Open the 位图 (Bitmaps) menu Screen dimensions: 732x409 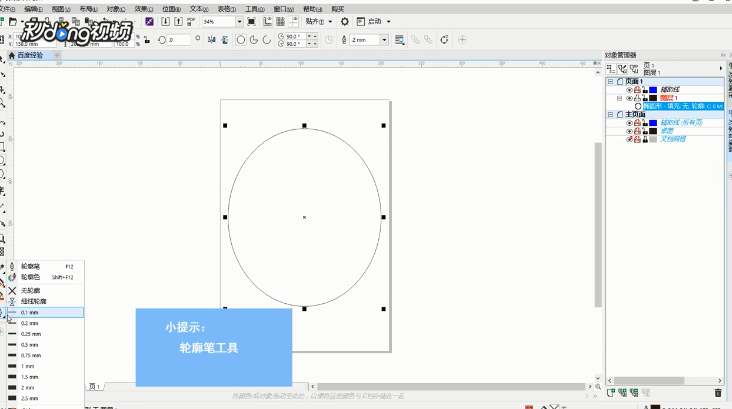tap(171, 9)
